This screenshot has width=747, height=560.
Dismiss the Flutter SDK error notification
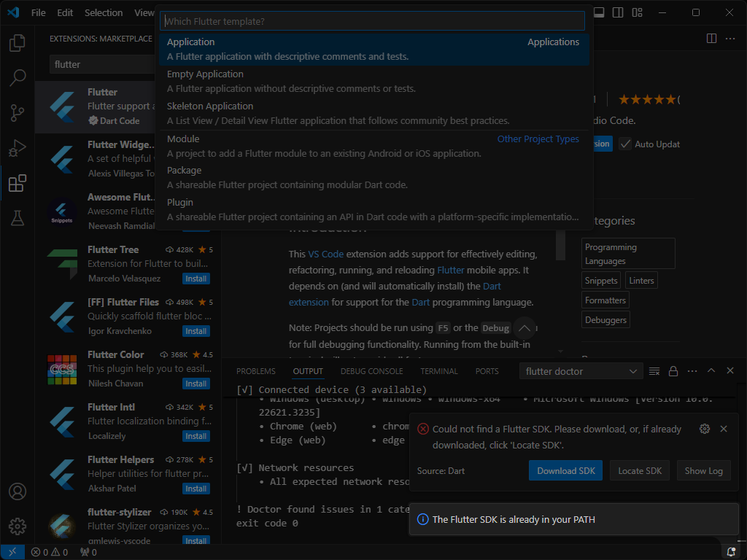click(724, 429)
